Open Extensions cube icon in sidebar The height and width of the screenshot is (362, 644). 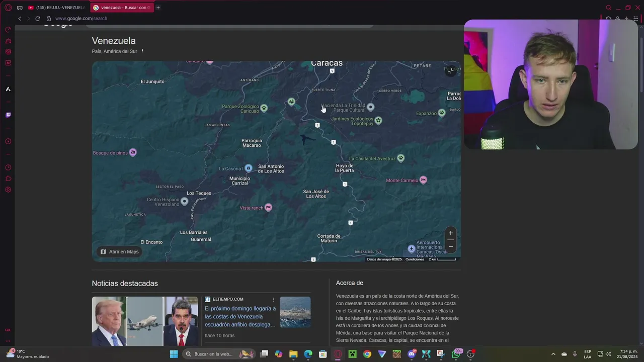click(x=8, y=178)
